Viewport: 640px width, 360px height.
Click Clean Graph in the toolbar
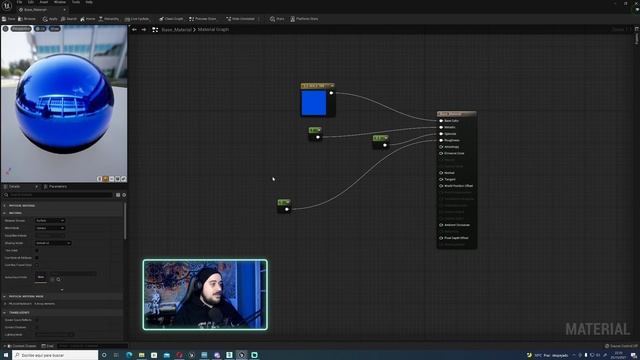click(171, 19)
